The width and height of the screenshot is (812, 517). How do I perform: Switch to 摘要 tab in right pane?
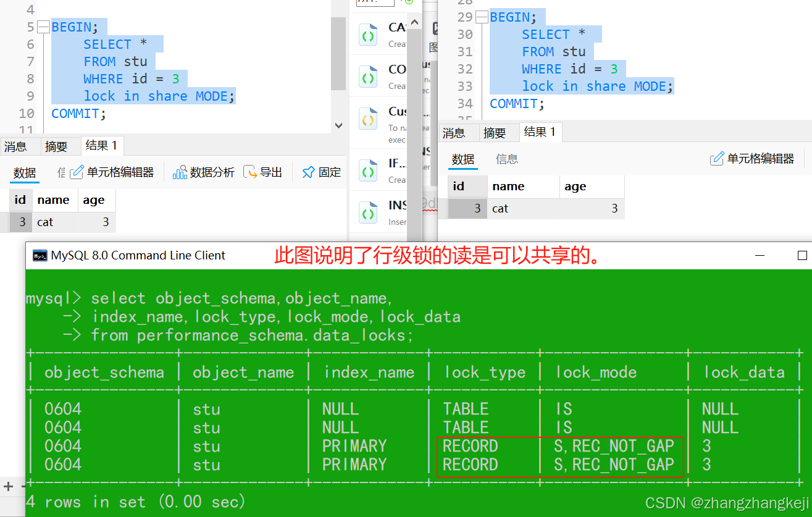tap(495, 133)
